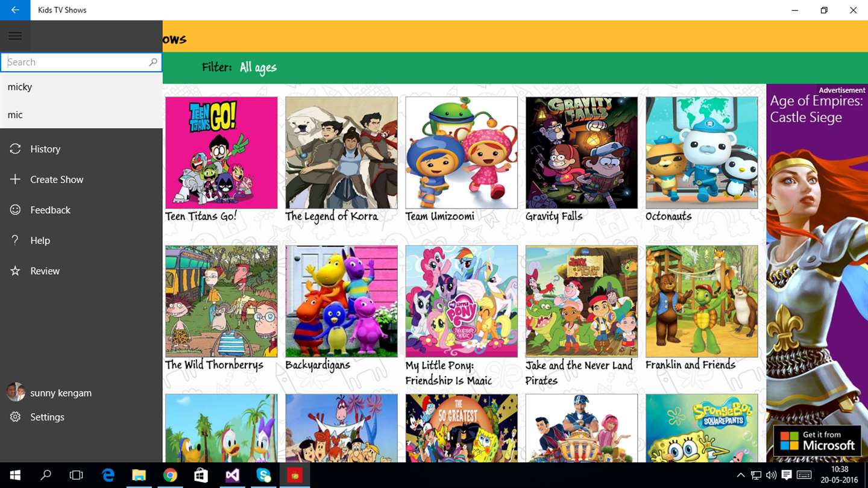Open Settings in the sidebar
Image resolution: width=868 pixels, height=488 pixels.
point(81,417)
